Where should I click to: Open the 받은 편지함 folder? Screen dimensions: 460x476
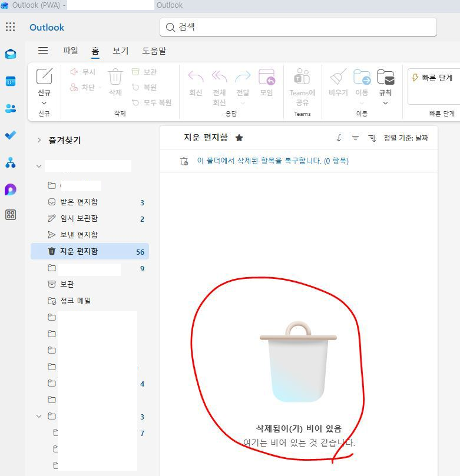pyautogui.click(x=90, y=202)
